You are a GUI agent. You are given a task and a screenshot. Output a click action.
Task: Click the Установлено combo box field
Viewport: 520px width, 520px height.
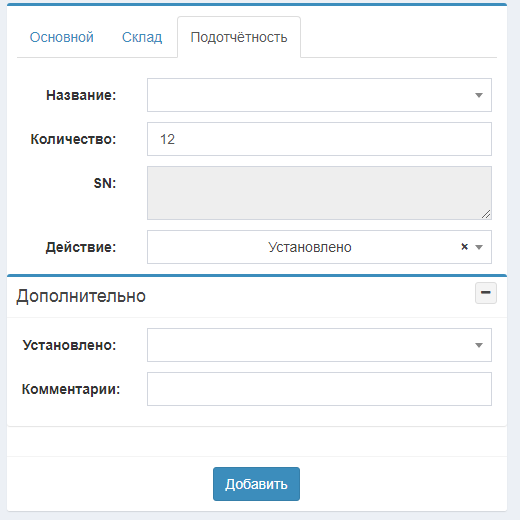319,345
